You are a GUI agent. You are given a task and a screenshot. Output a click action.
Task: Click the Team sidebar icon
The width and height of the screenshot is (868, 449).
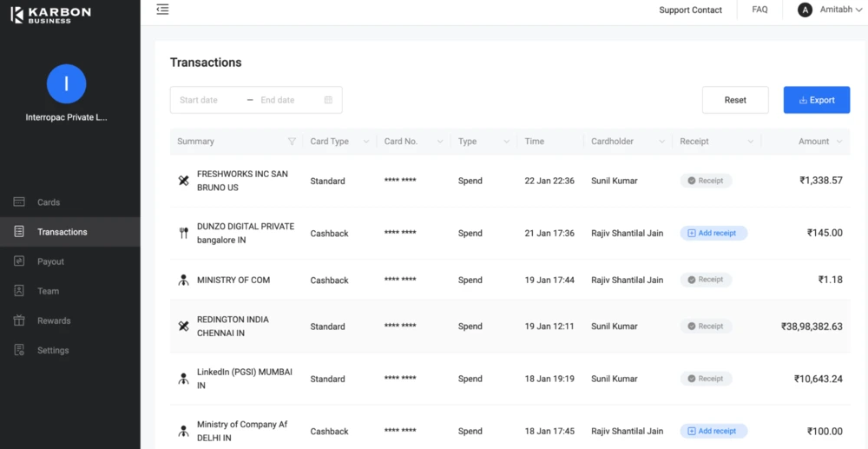(x=19, y=291)
